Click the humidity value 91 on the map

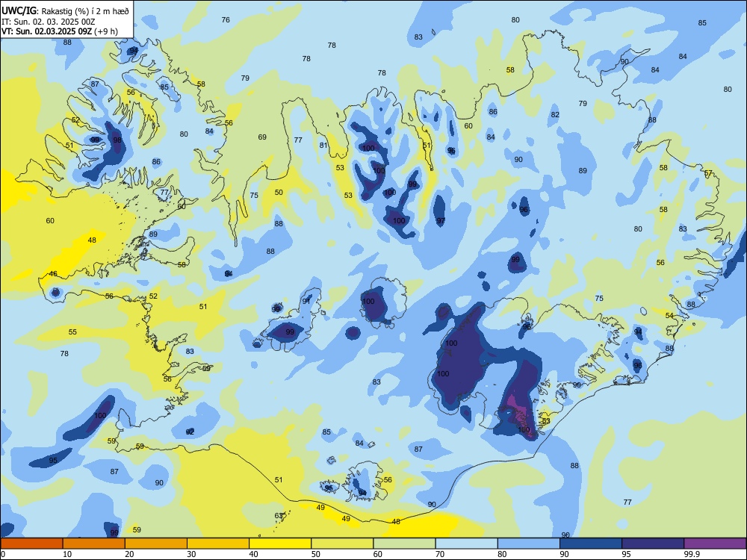click(x=306, y=302)
